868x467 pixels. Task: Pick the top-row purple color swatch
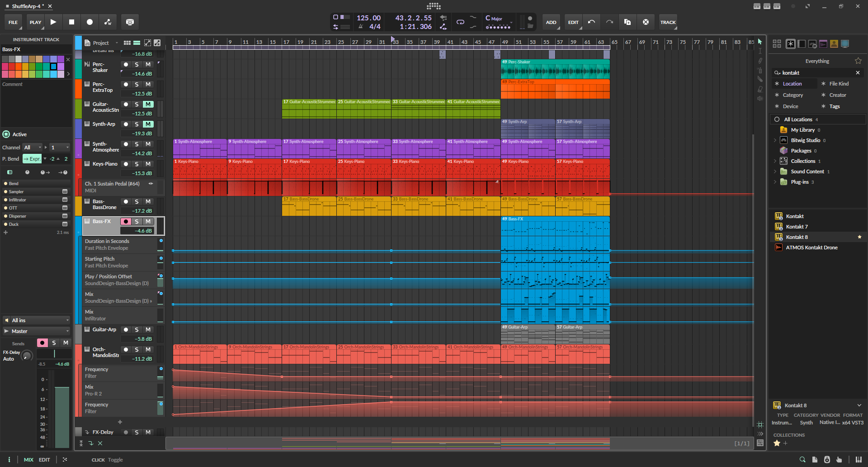pos(61,59)
